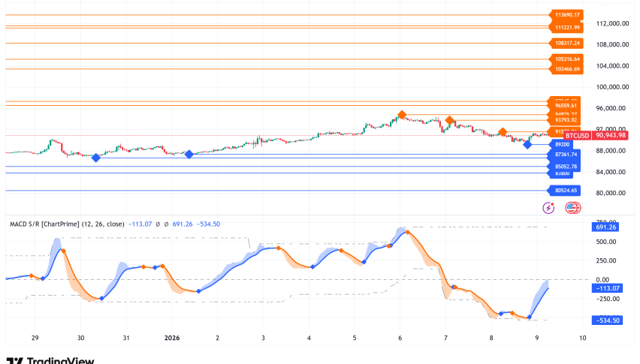Viewport: 640px width, 364px height.
Task: Click the TradingView logo
Action: (50, 360)
